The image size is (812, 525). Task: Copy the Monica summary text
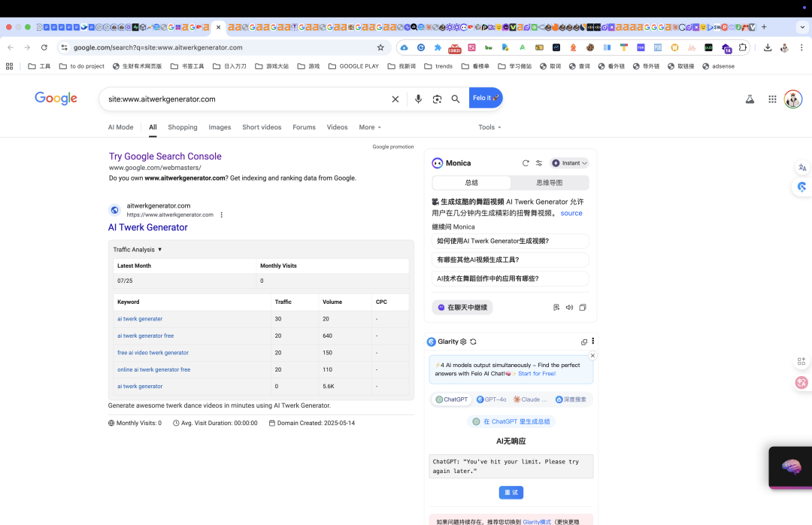point(583,308)
